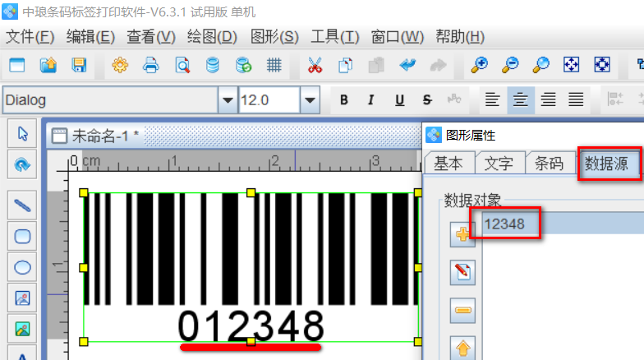The image size is (644, 360).
Task: Open the 窗口(W) menu
Action: point(398,37)
